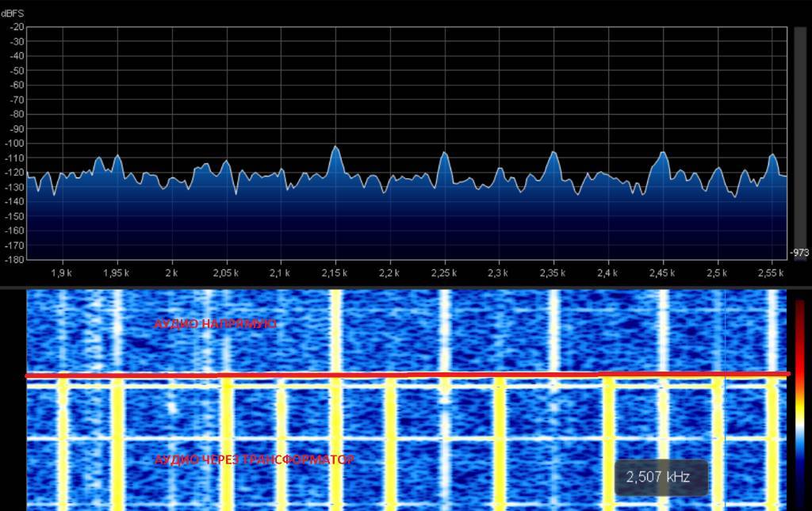Click the 2,15 k spectrum peak

coord(335,149)
